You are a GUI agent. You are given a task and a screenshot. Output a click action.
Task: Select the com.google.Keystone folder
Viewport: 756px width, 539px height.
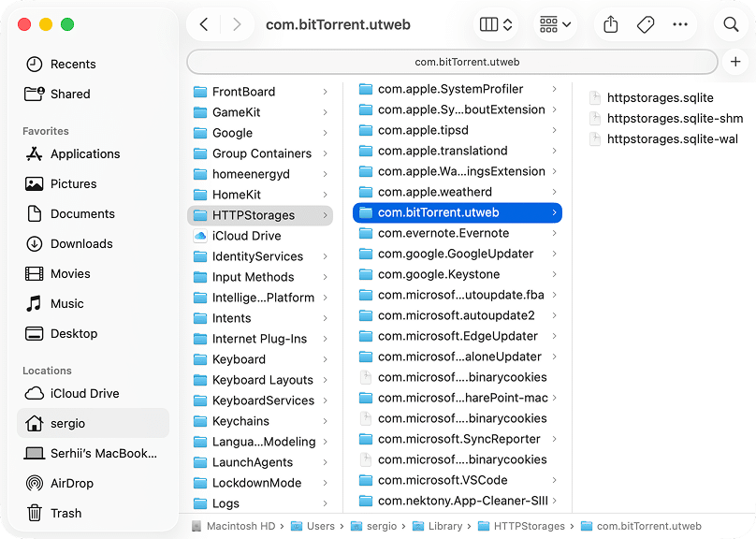point(440,274)
